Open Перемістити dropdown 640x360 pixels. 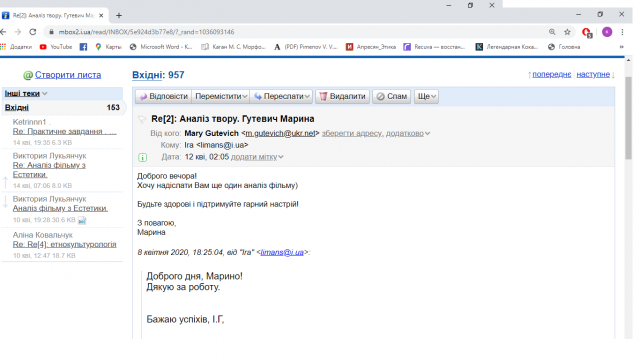[x=221, y=96]
